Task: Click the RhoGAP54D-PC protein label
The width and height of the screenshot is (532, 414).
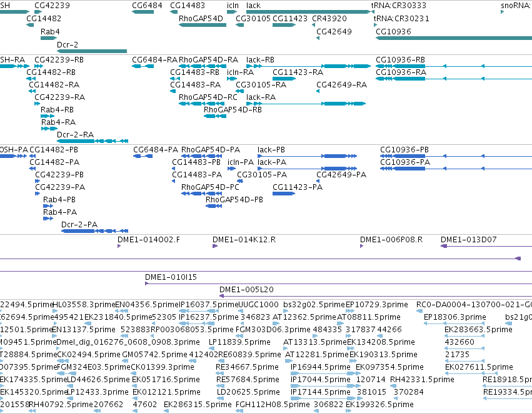Action: click(x=210, y=187)
